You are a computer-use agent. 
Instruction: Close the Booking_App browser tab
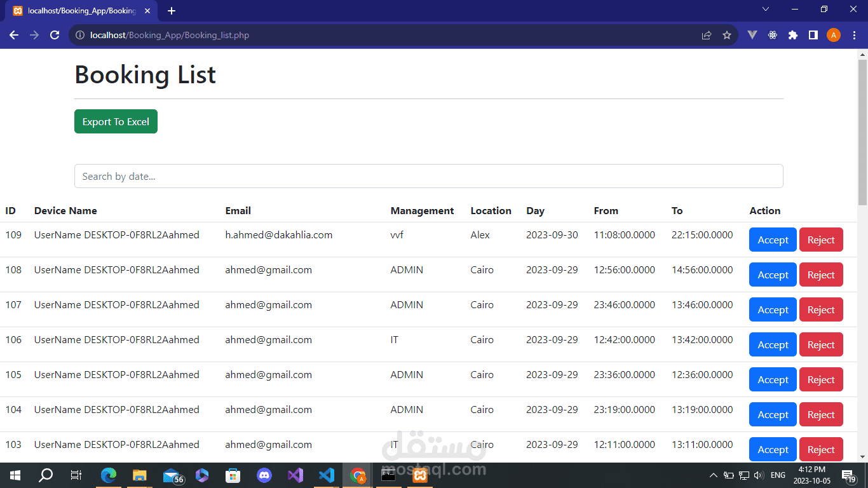tap(147, 11)
